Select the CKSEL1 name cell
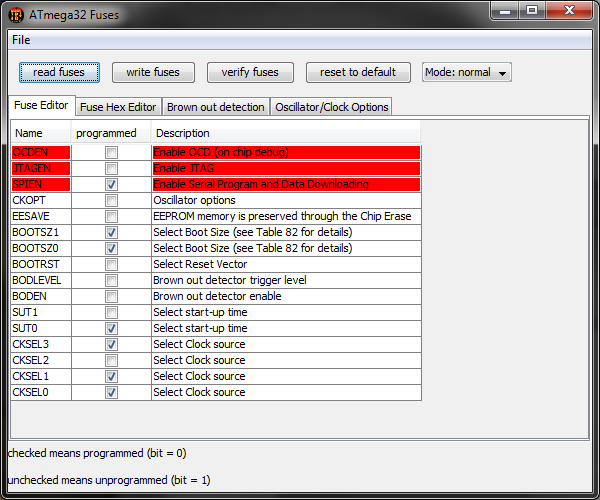The height and width of the screenshot is (500, 600). click(x=41, y=376)
